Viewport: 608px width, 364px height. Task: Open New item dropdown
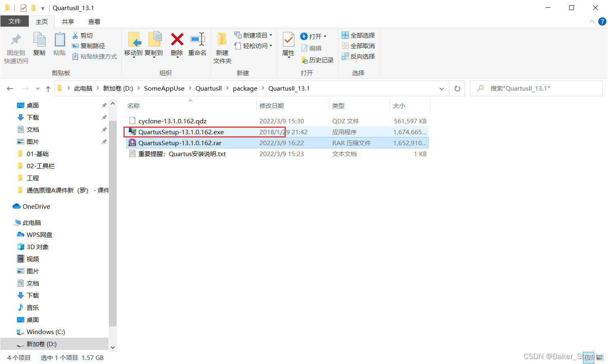coord(253,36)
